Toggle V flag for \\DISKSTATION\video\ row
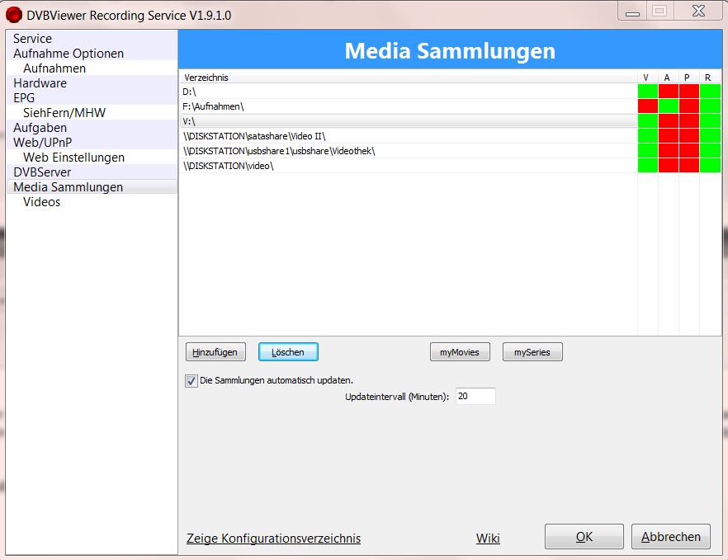Screen dimensions: 728x560 [648, 166]
